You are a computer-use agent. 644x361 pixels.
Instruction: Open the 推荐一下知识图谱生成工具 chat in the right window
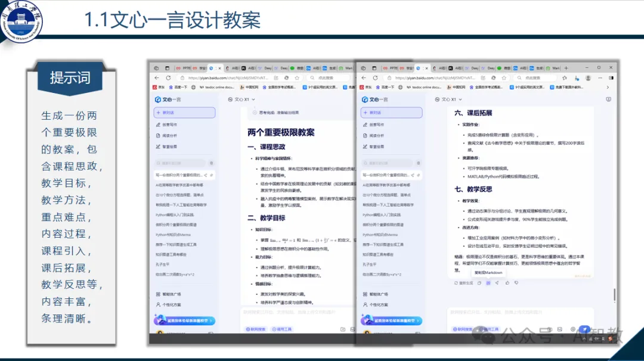(383, 244)
